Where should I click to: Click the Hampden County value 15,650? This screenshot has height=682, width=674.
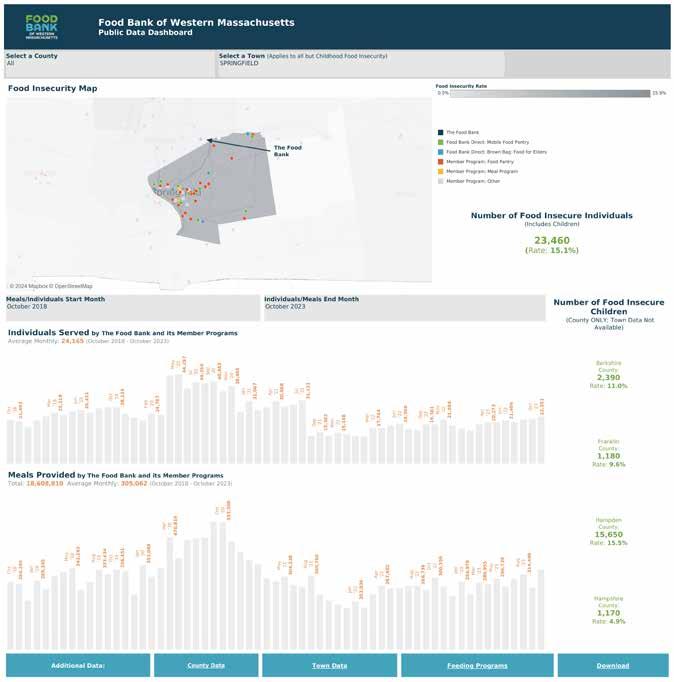pos(608,535)
